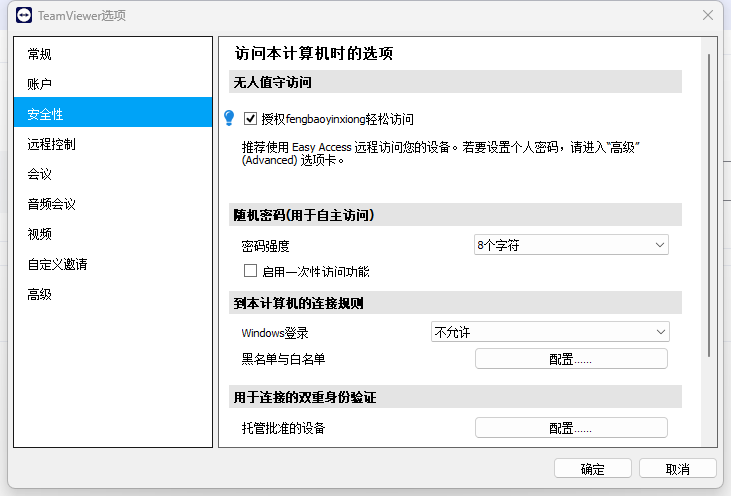Click the 托管批准的设备 label

[283, 428]
